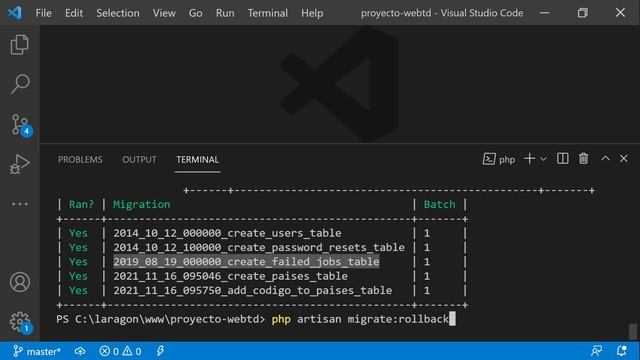
Task: Open the Search view
Action: (x=20, y=84)
